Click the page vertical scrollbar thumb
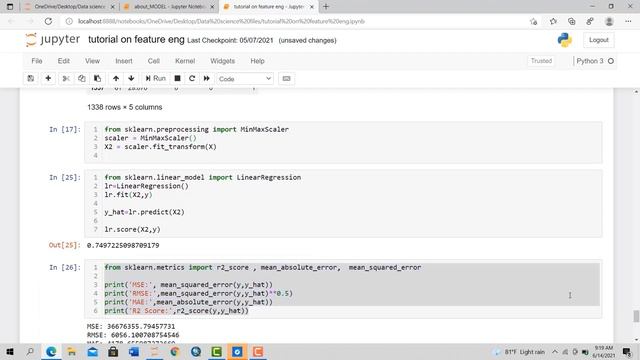Image resolution: width=640 pixels, height=360 pixels. (636, 316)
